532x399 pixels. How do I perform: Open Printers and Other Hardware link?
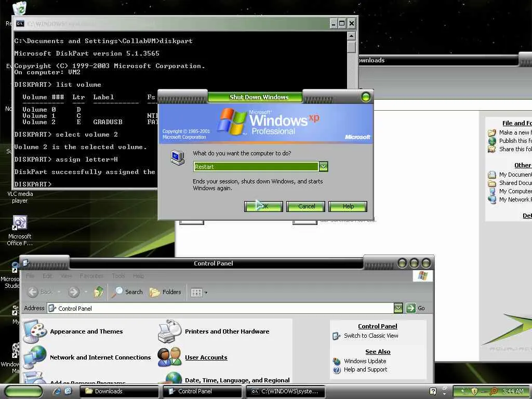[227, 331]
